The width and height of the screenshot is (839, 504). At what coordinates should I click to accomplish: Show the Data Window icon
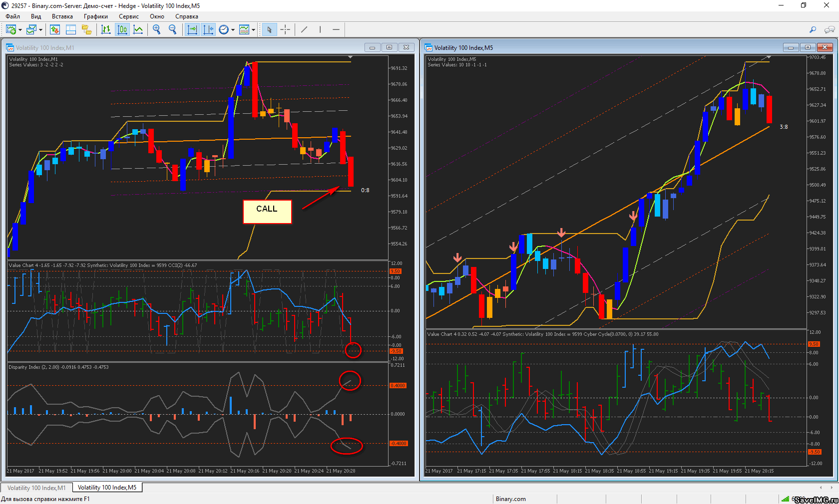click(71, 30)
